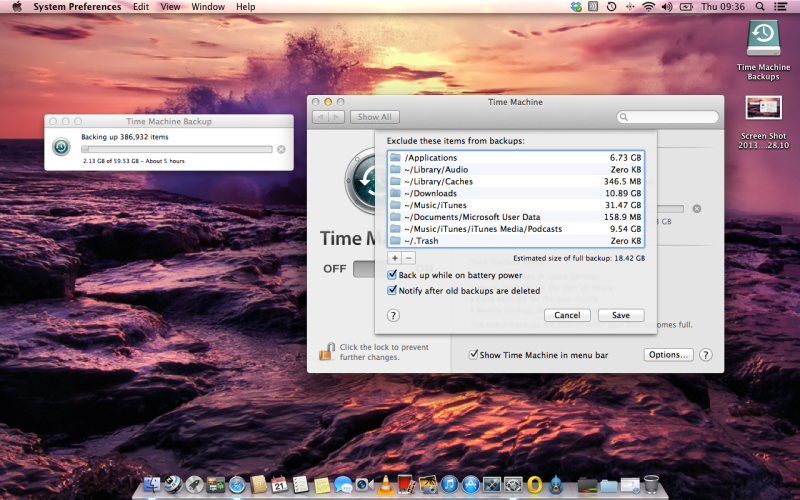Select the iTunes Media/Podcasts row
Screen dimensions: 800x500
(x=515, y=229)
